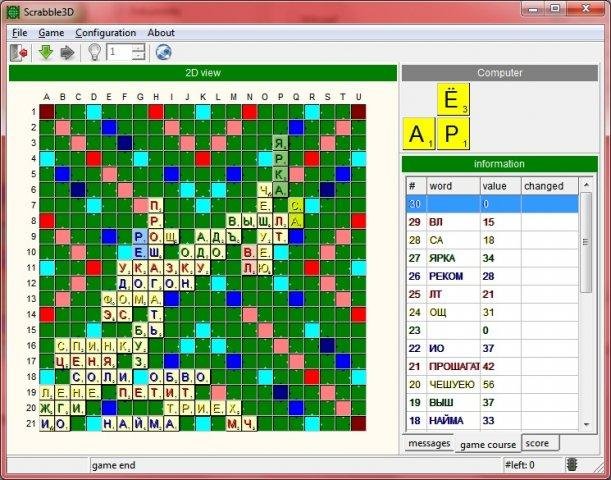Select the А tile in the rack
The image size is (611, 480).
coord(419,134)
